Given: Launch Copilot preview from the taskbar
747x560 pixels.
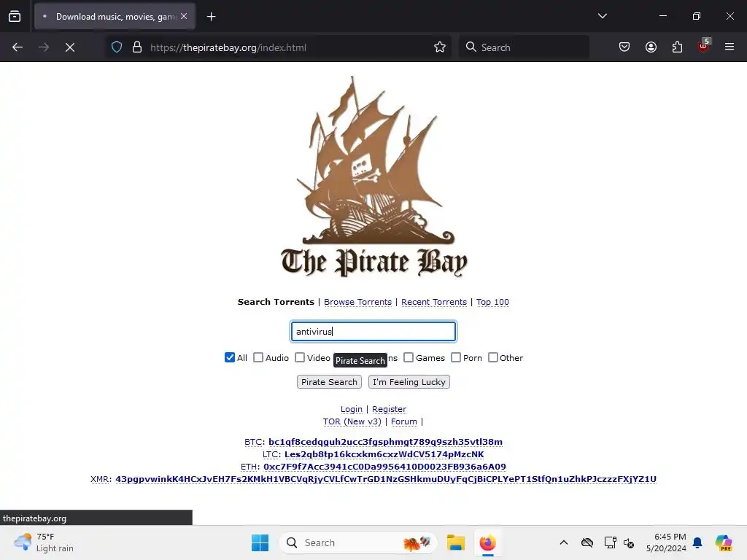Looking at the screenshot, I should [x=724, y=542].
